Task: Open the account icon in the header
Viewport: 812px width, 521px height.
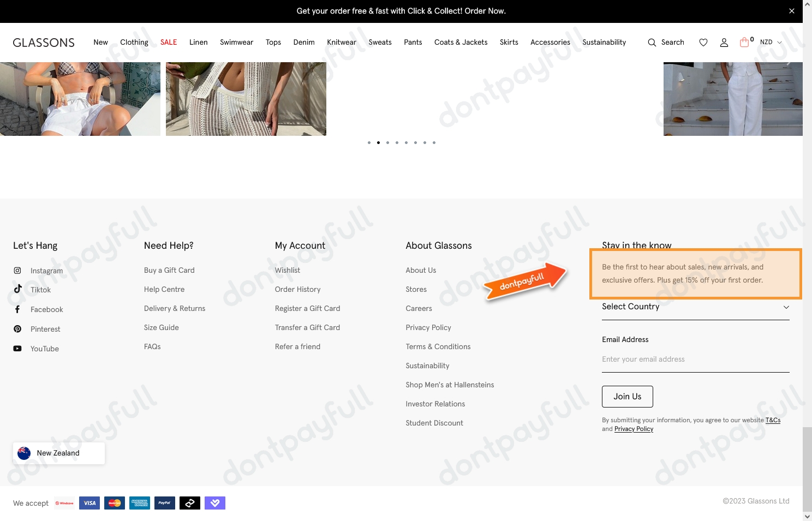Action: (x=724, y=42)
